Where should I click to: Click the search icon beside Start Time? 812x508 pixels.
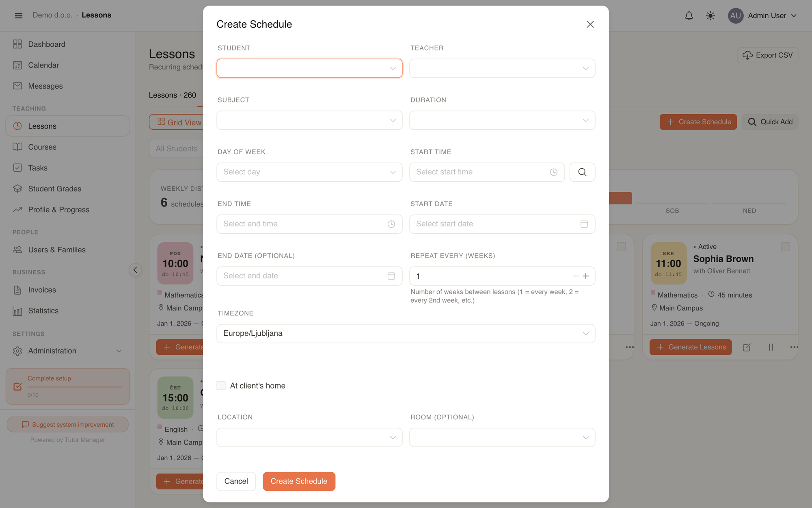pos(582,172)
